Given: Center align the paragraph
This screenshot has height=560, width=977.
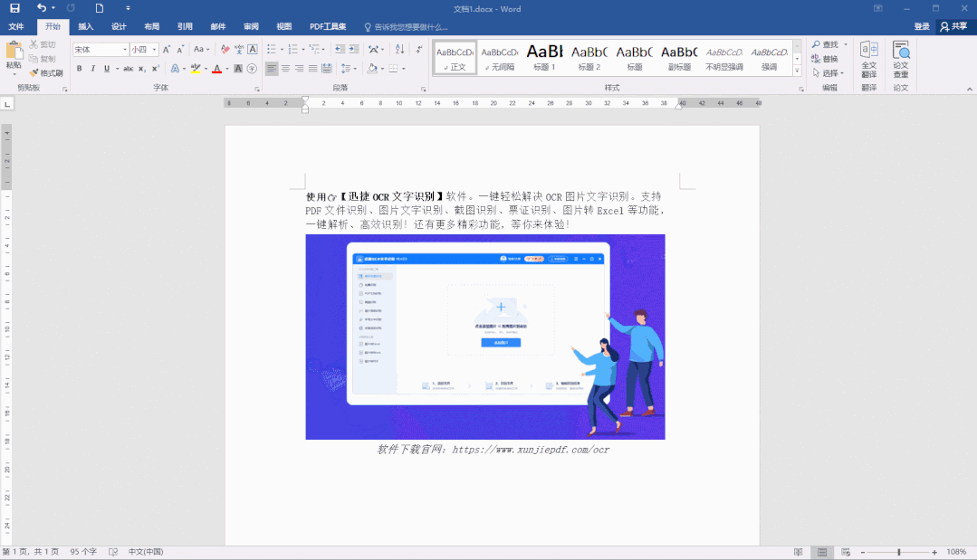Looking at the screenshot, I should 285,69.
